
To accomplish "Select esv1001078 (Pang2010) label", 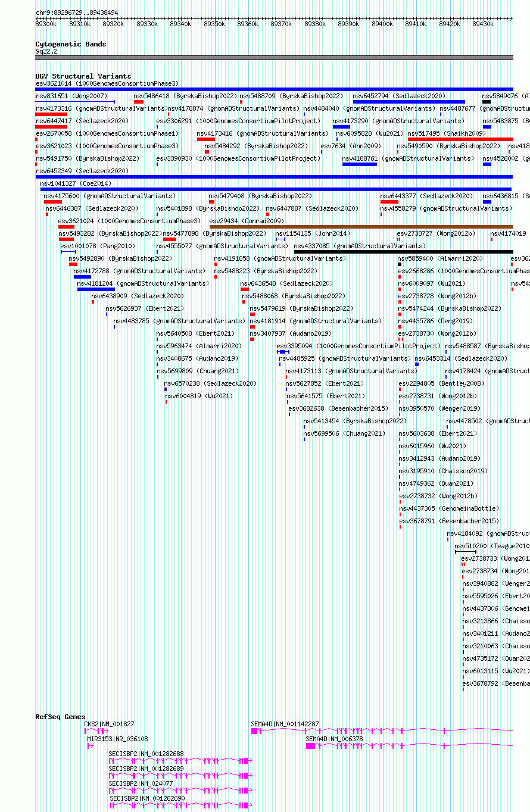I will [98, 246].
